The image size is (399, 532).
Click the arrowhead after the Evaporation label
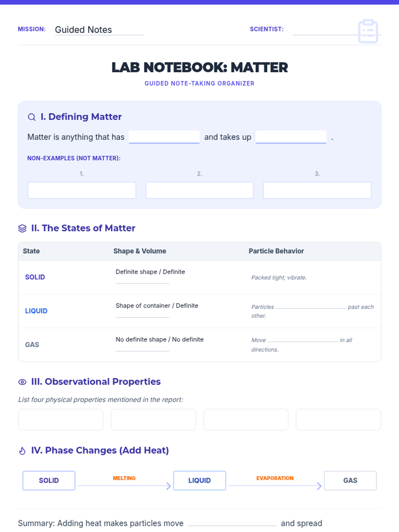click(x=319, y=486)
